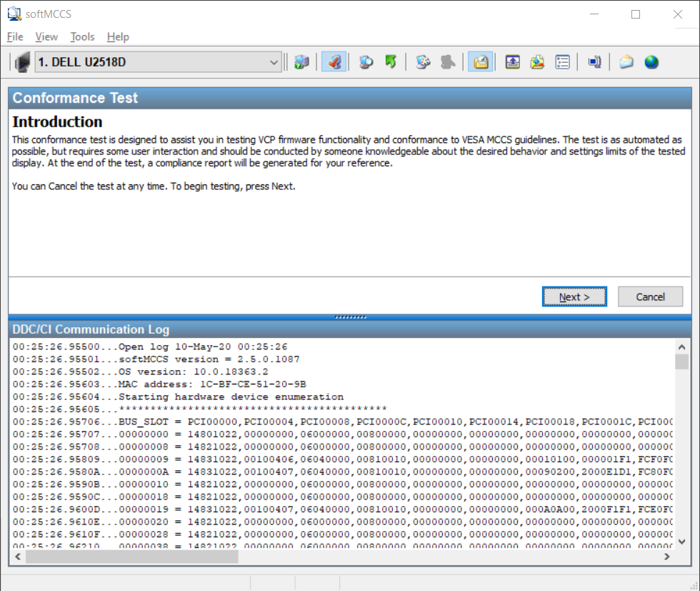Cancel the conformance test
This screenshot has height=591, width=700.
pos(650,297)
